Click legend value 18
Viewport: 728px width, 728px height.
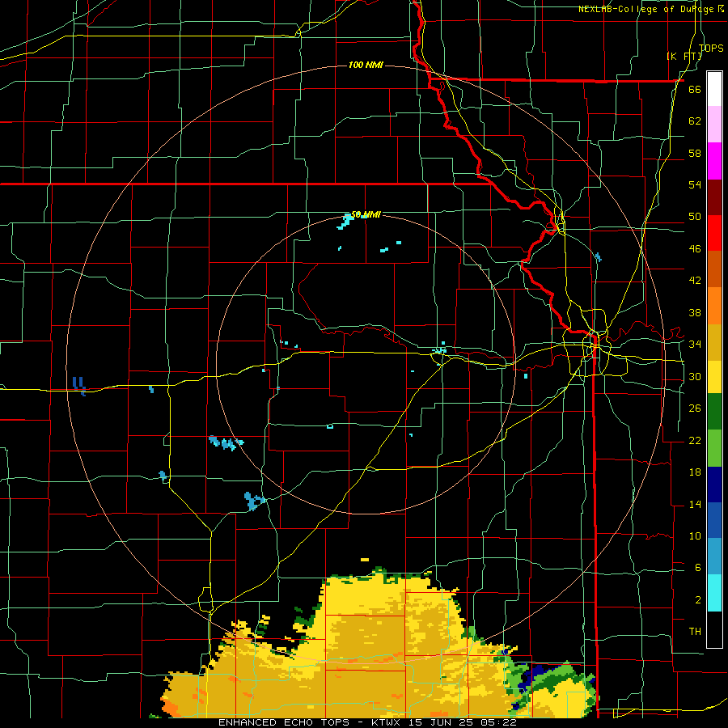click(695, 472)
